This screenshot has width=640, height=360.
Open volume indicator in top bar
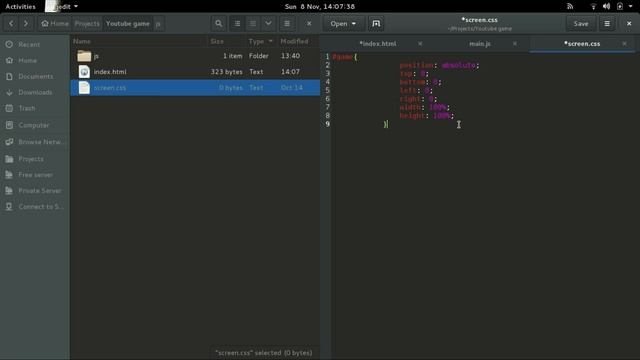(607, 7)
